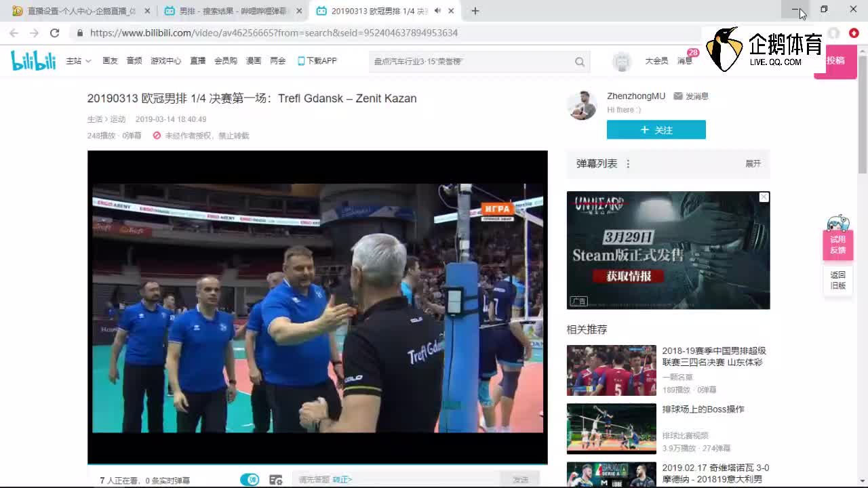Viewport: 868px width, 488px height.
Task: Open the danmaku settings icon near comment input
Action: point(276,479)
